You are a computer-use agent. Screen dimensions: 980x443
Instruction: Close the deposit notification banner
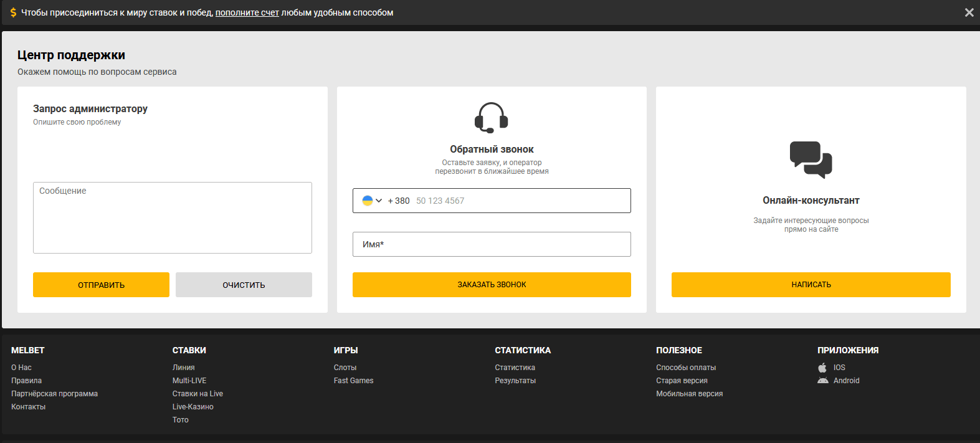[x=969, y=12]
